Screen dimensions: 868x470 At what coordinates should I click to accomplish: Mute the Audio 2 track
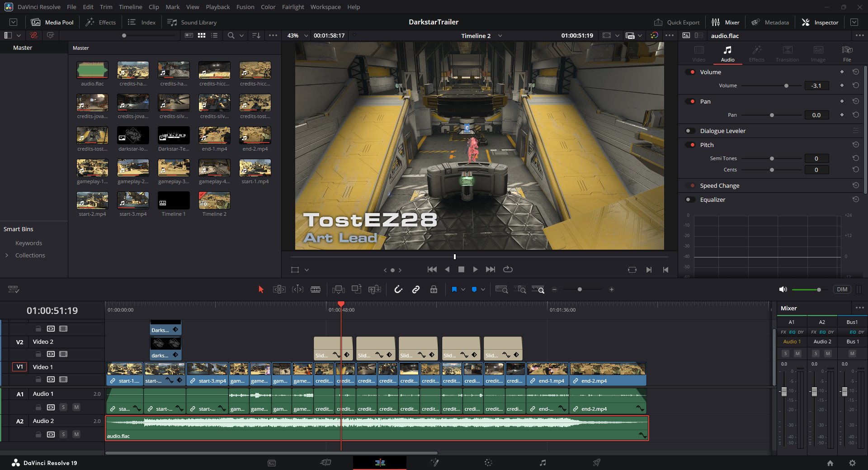[x=76, y=434]
